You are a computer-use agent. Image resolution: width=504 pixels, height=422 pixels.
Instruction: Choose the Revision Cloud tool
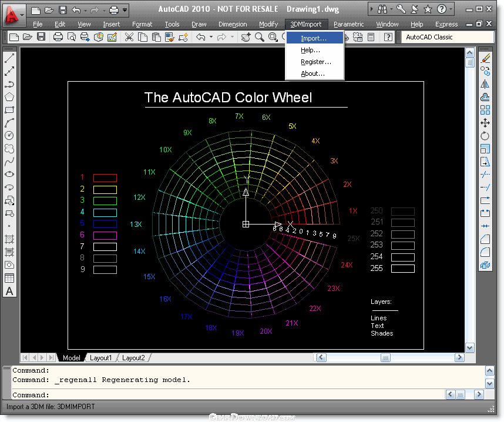click(9, 149)
